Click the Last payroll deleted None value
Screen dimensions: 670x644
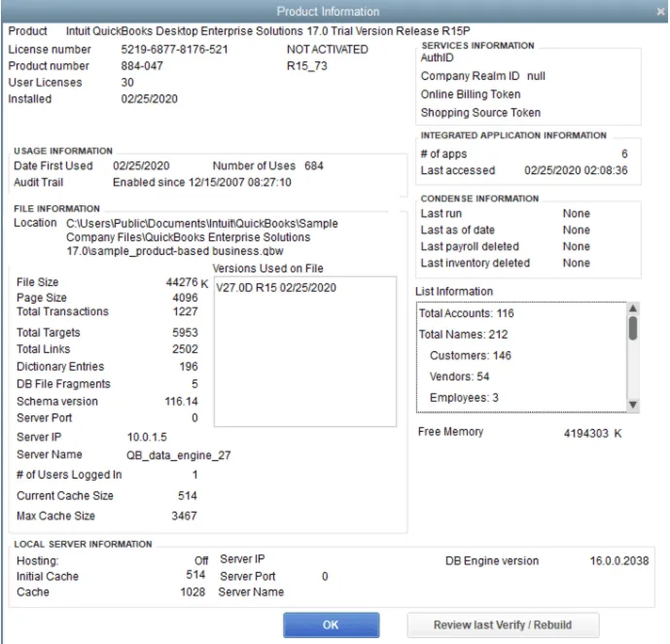click(x=577, y=246)
